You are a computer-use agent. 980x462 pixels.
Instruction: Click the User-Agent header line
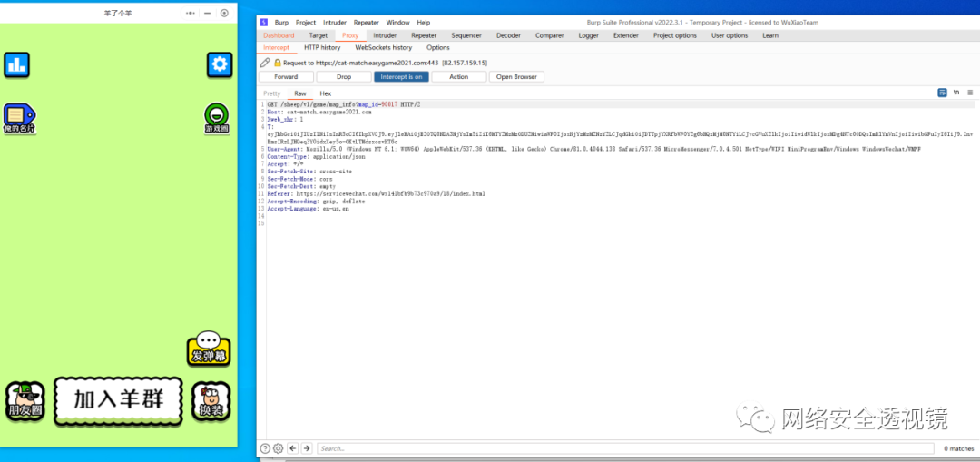tap(593, 150)
